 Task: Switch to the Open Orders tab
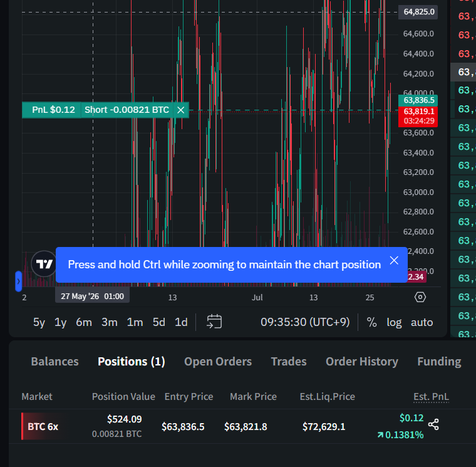click(x=218, y=362)
